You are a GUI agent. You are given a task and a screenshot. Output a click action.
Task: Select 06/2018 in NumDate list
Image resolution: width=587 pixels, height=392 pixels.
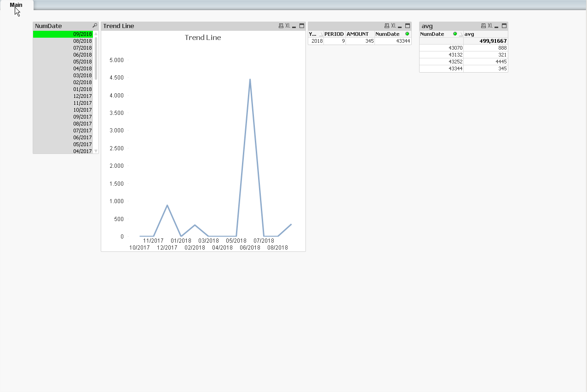tap(63, 55)
